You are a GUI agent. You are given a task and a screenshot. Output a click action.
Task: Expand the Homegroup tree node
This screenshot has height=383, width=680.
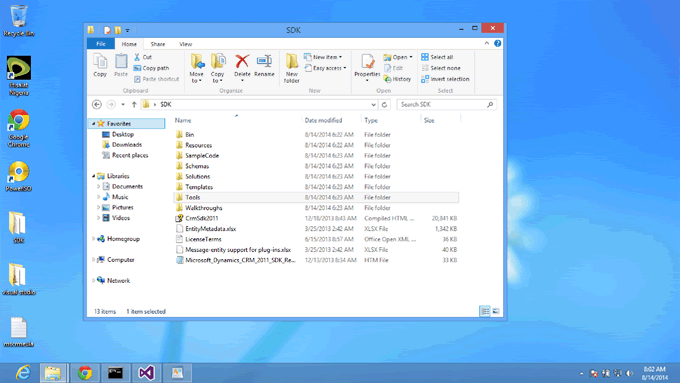coord(93,239)
